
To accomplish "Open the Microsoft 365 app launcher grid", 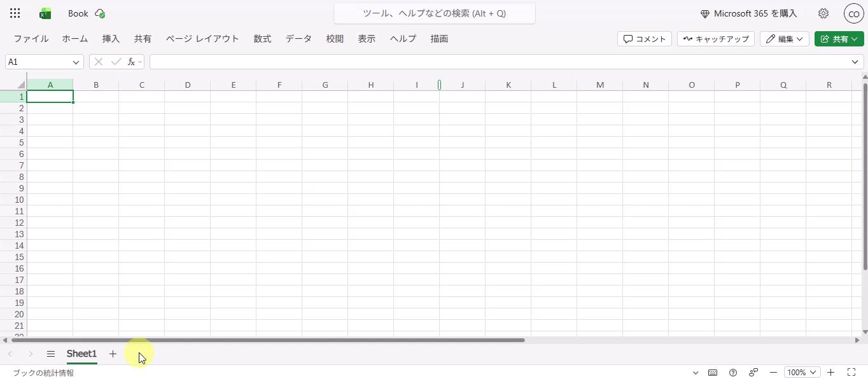I will tap(15, 13).
